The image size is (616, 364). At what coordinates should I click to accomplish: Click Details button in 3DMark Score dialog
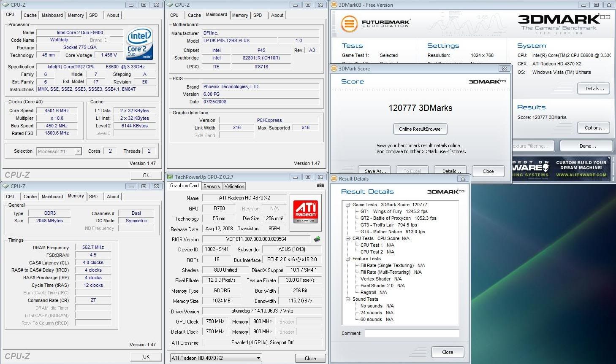tap(451, 170)
